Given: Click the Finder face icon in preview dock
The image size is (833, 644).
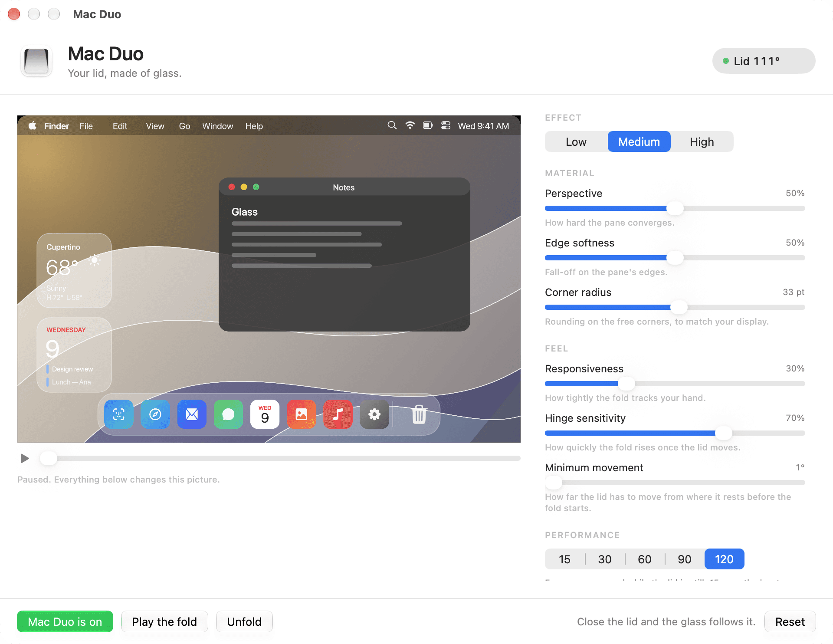Looking at the screenshot, I should tap(119, 414).
